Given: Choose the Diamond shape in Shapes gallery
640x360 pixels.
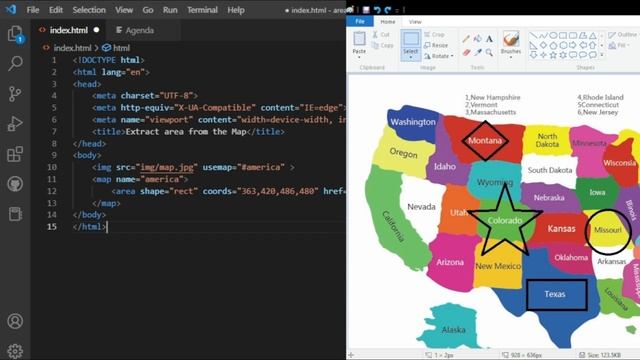Looking at the screenshot, I should 543,45.
